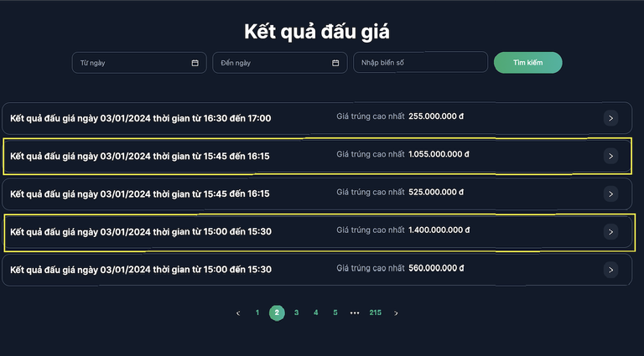Navigate to page 4
This screenshot has width=644, height=356.
(x=315, y=313)
